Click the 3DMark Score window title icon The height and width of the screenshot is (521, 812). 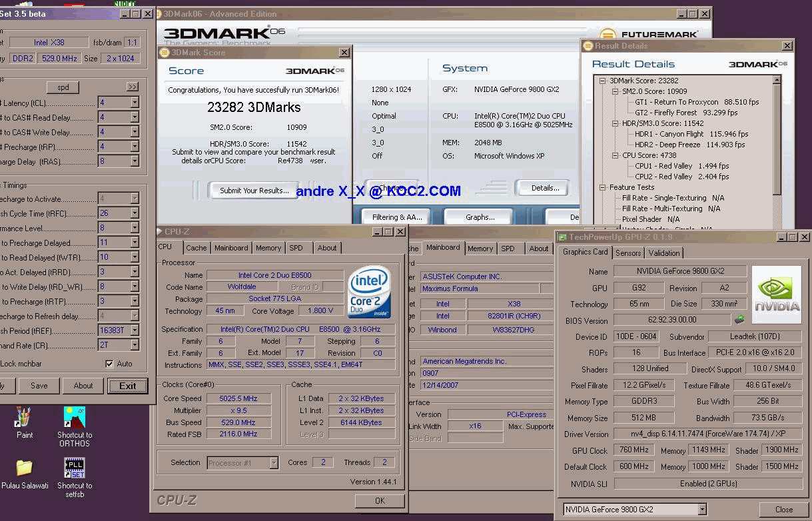point(165,52)
